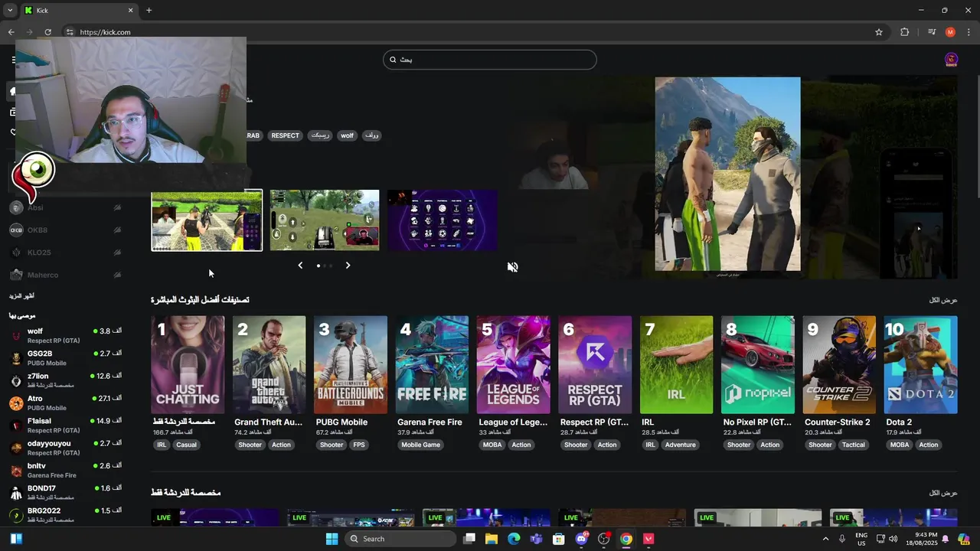Open Atro channel in recommended list
This screenshot has height=551, width=980.
click(65, 403)
